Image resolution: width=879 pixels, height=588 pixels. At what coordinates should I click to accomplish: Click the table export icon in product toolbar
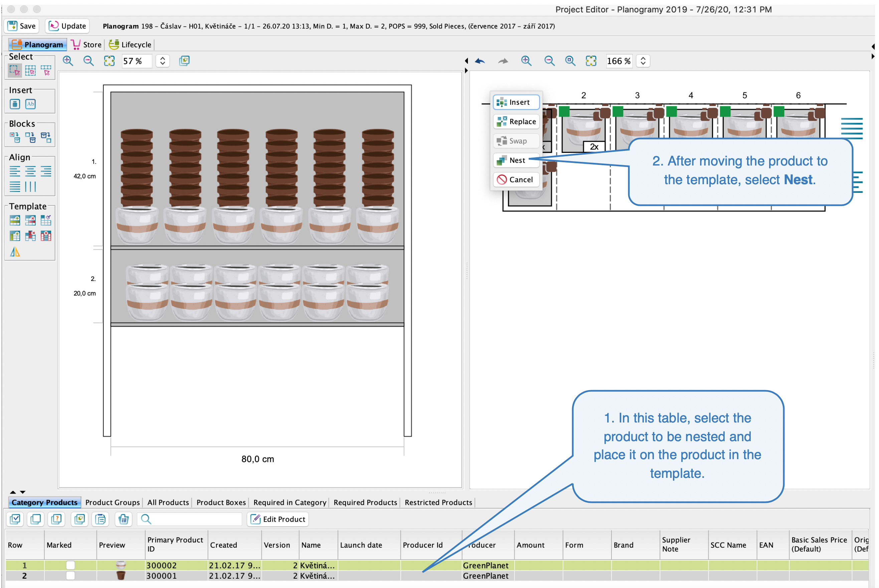pos(124,519)
